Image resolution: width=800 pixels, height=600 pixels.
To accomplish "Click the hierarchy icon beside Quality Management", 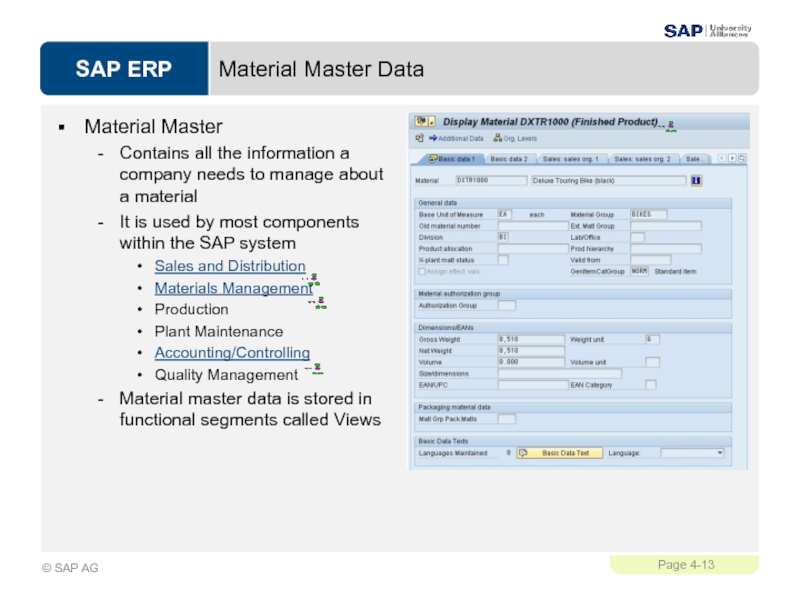I will (x=316, y=369).
